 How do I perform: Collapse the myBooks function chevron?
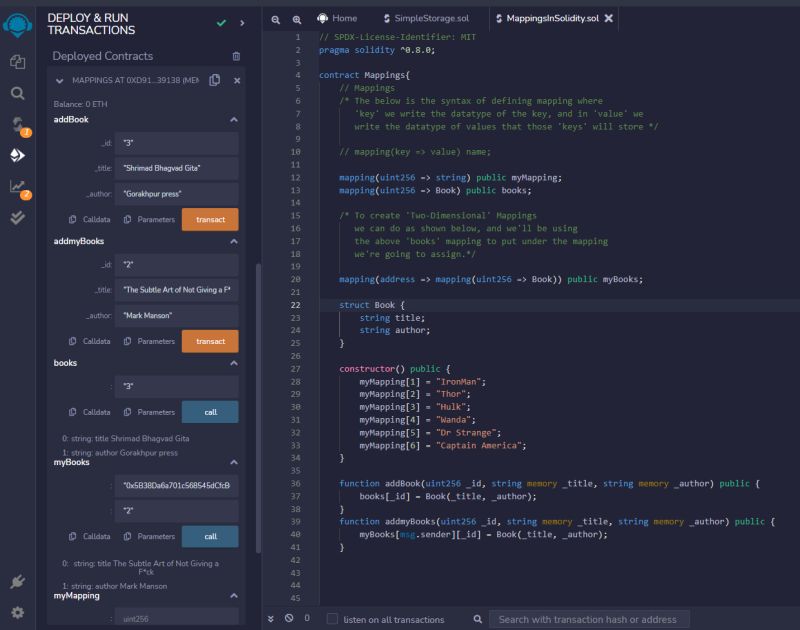[x=234, y=462]
